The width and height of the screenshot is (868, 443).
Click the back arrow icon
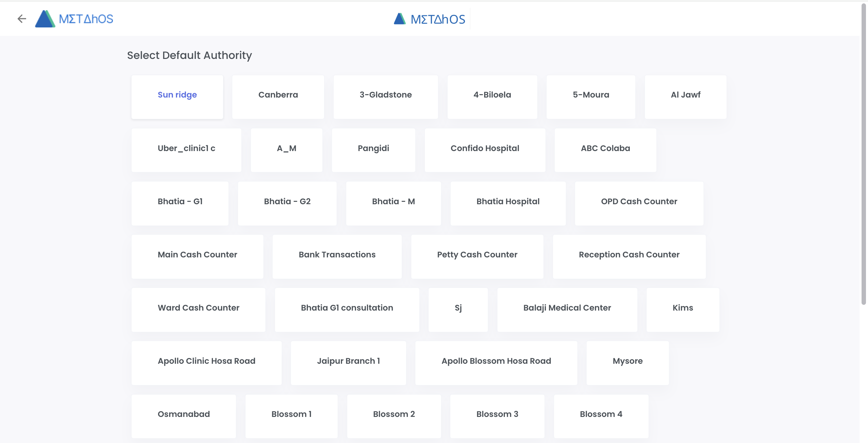pos(22,19)
